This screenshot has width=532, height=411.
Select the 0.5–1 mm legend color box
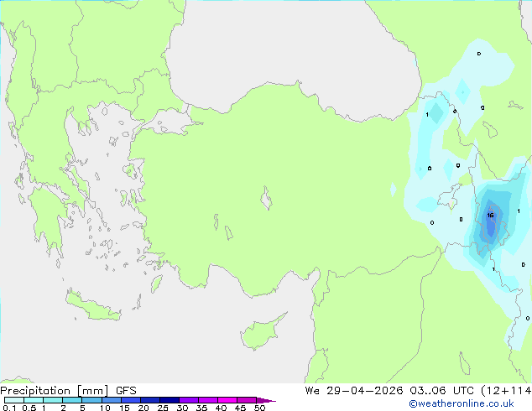[34, 400]
